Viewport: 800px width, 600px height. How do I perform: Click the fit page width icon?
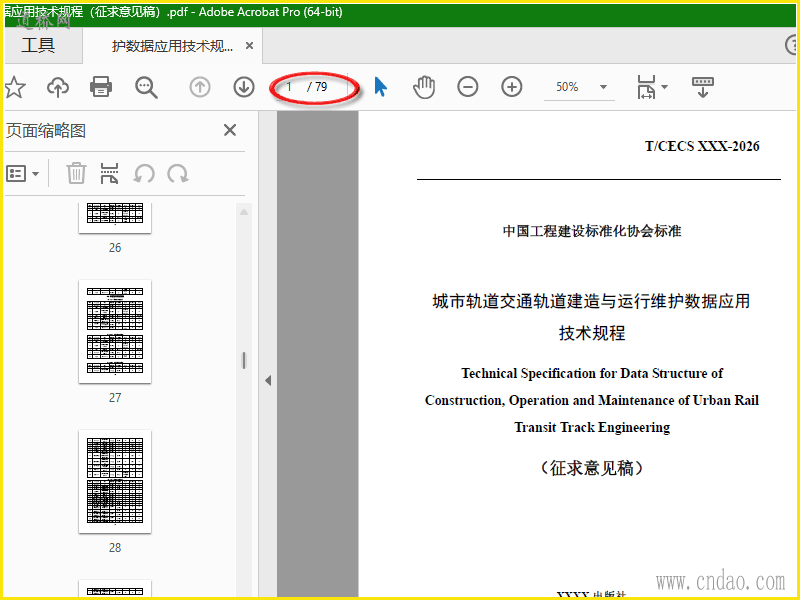point(646,87)
